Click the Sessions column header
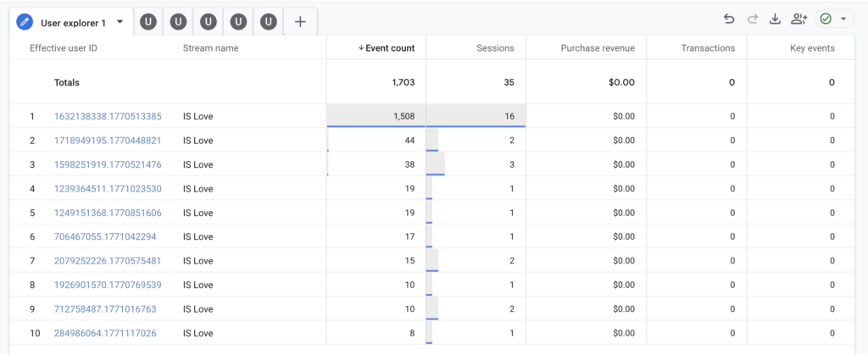 click(495, 48)
